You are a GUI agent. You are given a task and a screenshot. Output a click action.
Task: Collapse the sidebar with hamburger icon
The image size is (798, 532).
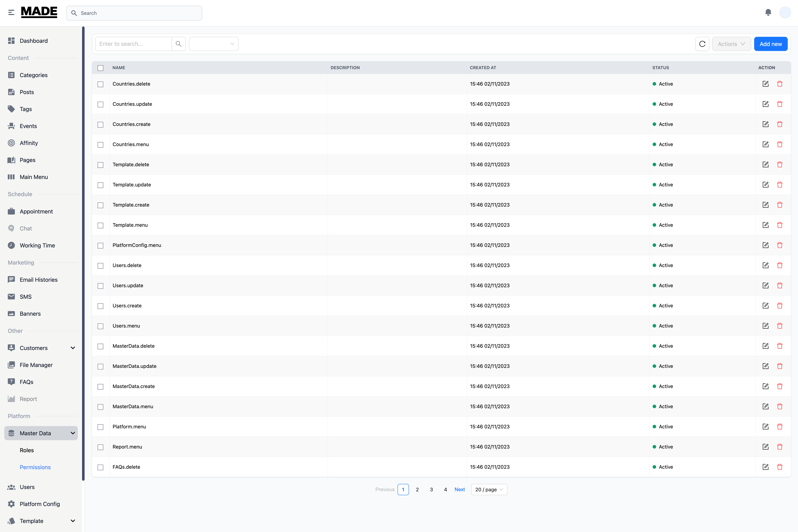(11, 13)
